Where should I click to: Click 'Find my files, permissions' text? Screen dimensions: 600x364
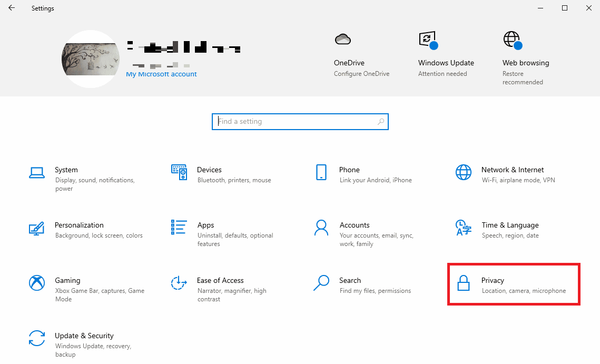[375, 290]
